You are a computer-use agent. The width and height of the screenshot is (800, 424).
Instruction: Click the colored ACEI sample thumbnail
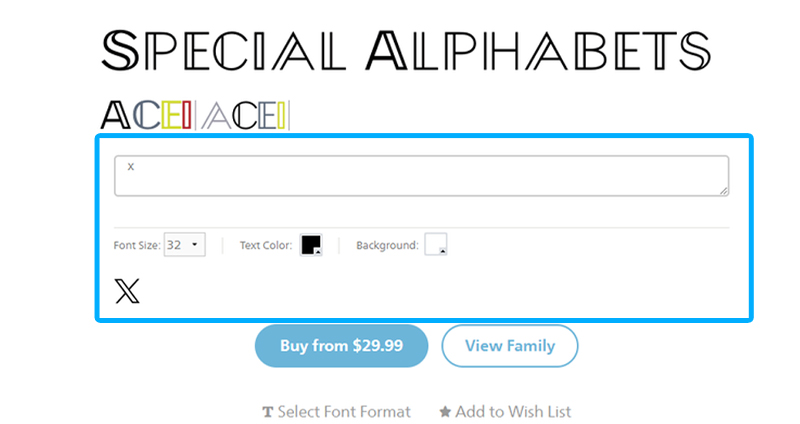(195, 115)
